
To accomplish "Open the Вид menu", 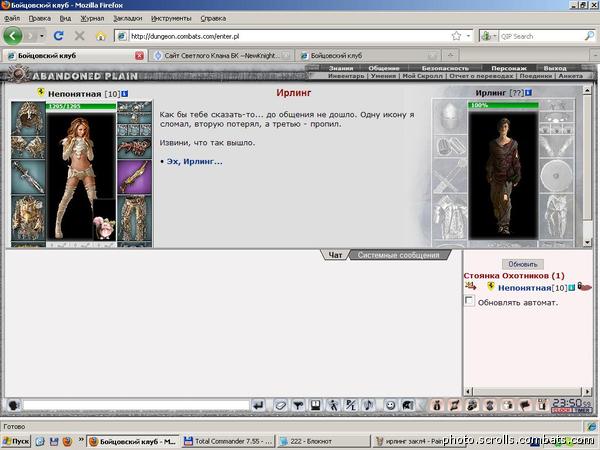I will [65, 18].
